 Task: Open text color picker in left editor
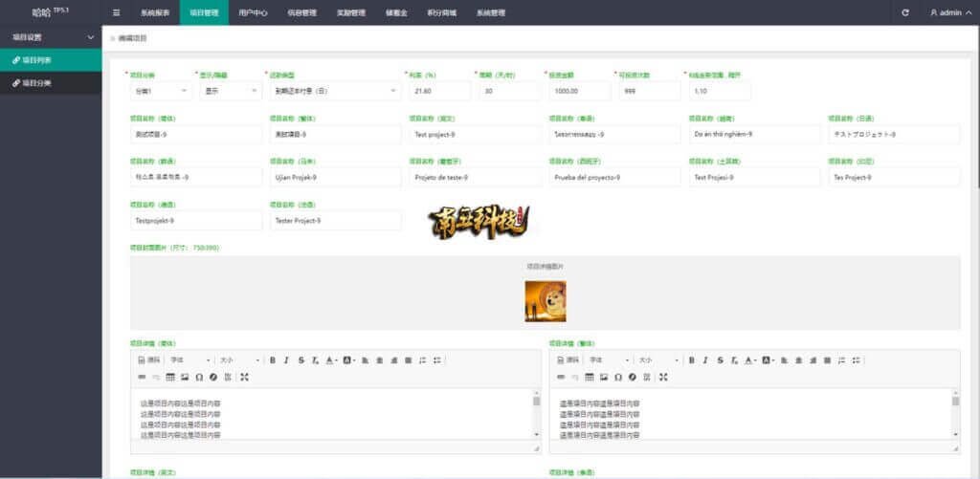click(x=331, y=360)
